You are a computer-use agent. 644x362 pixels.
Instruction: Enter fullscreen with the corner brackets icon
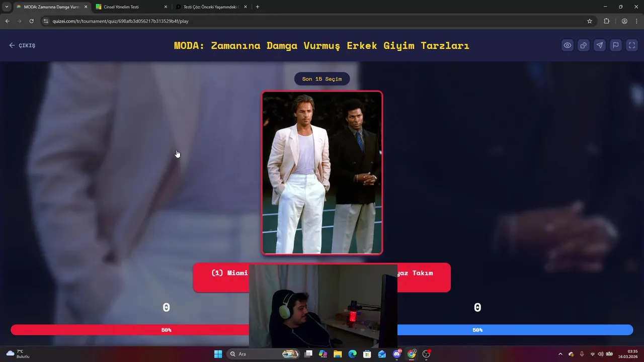tap(632, 45)
